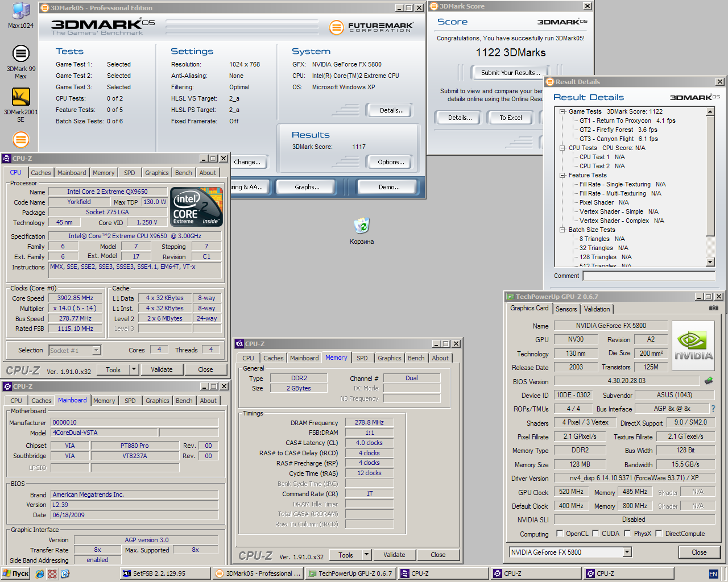Switch to the Sensors tab in GPU-Z
This screenshot has width=728, height=582.
click(566, 309)
